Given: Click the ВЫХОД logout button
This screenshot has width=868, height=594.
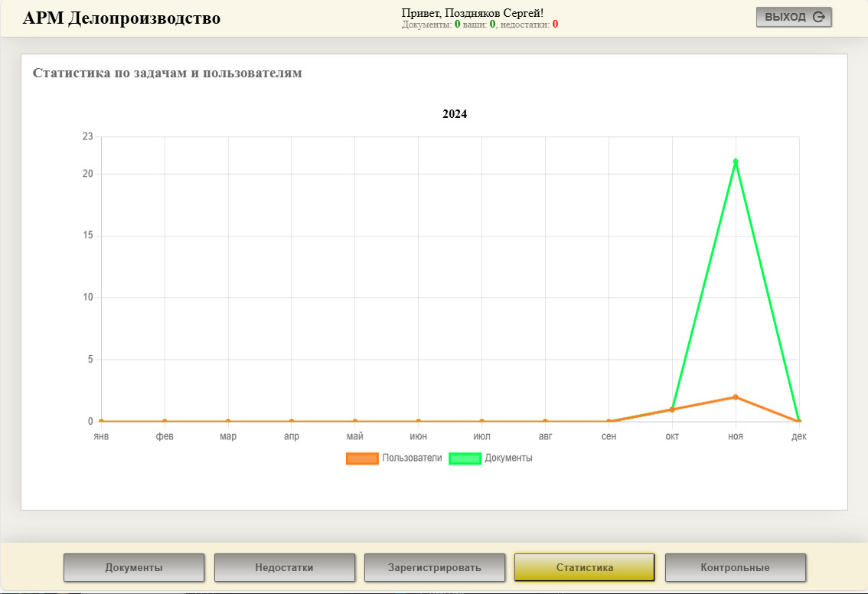Looking at the screenshot, I should pos(794,17).
